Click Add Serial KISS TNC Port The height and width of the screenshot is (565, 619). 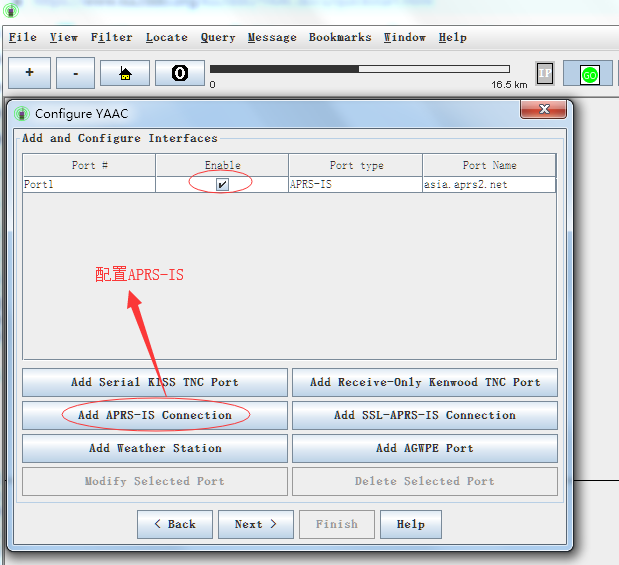tap(155, 382)
